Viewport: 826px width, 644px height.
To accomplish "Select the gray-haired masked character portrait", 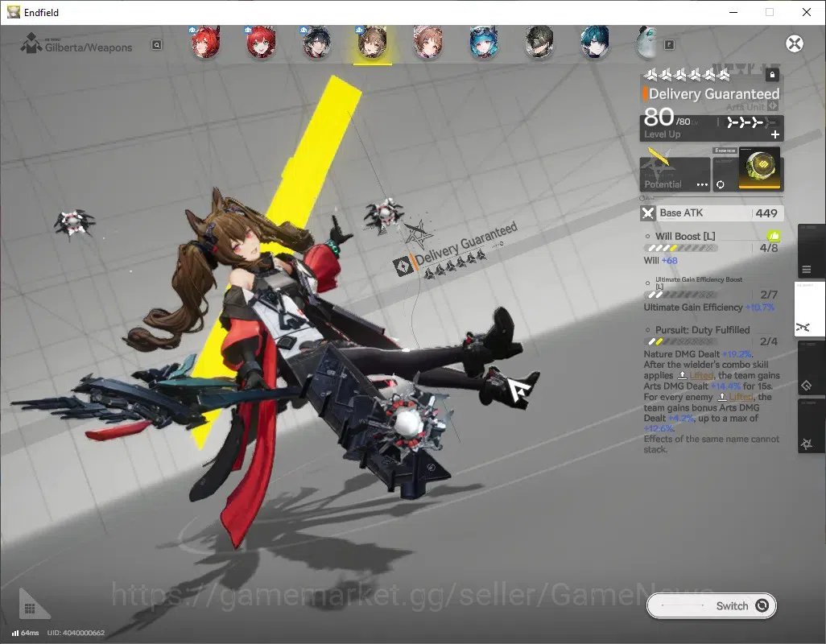I will [539, 43].
